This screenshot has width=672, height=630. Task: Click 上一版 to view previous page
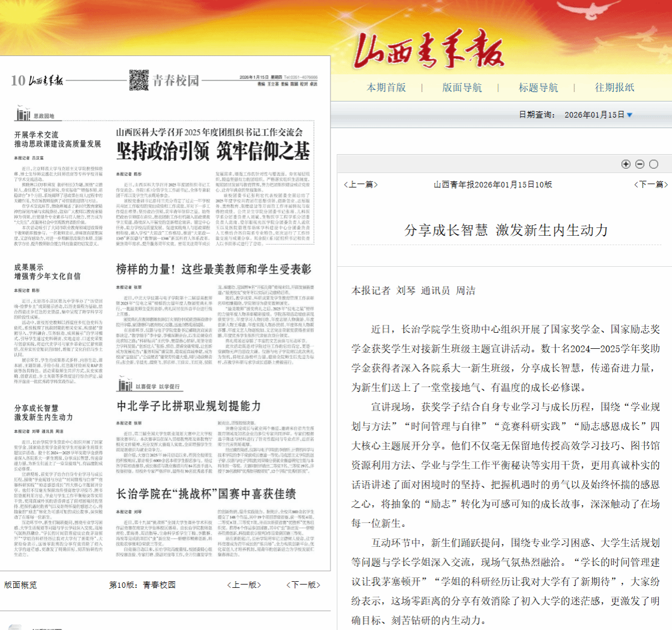[244, 585]
